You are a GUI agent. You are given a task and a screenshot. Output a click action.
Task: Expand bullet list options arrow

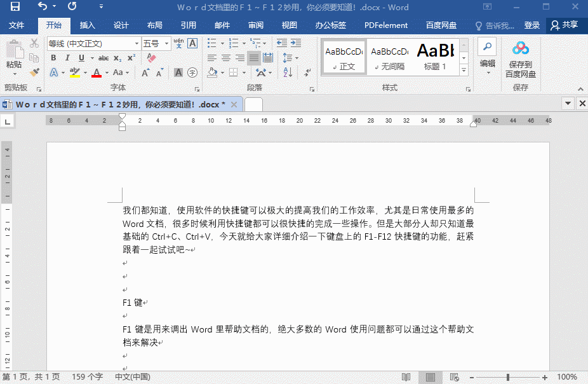pos(222,43)
